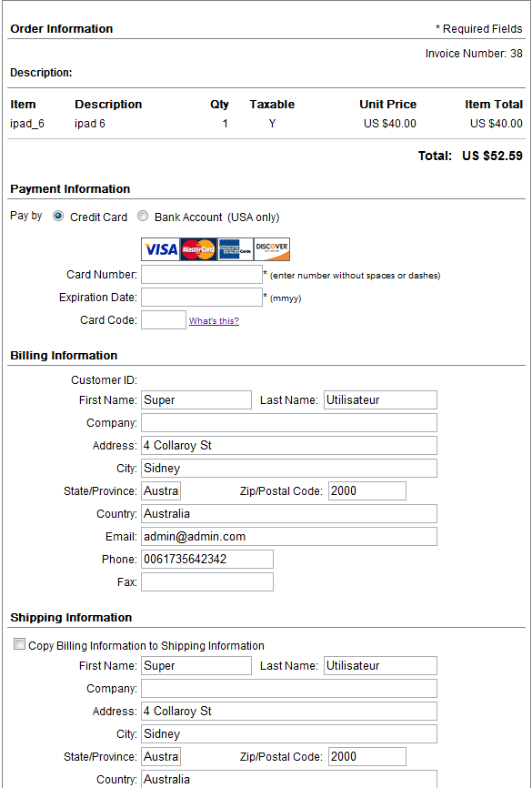Click the MasterCard logo
The height and width of the screenshot is (788, 532).
tap(198, 249)
